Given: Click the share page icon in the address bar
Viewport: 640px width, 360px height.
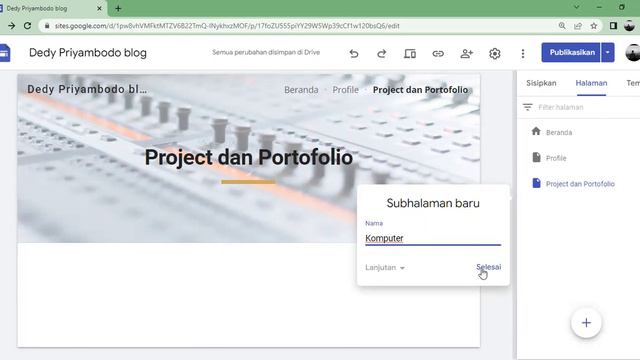Looking at the screenshot, I should pos(578,26).
